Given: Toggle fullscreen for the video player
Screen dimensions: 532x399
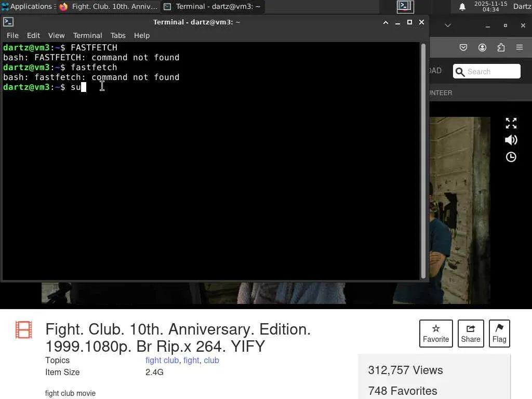Looking at the screenshot, I should tap(511, 123).
